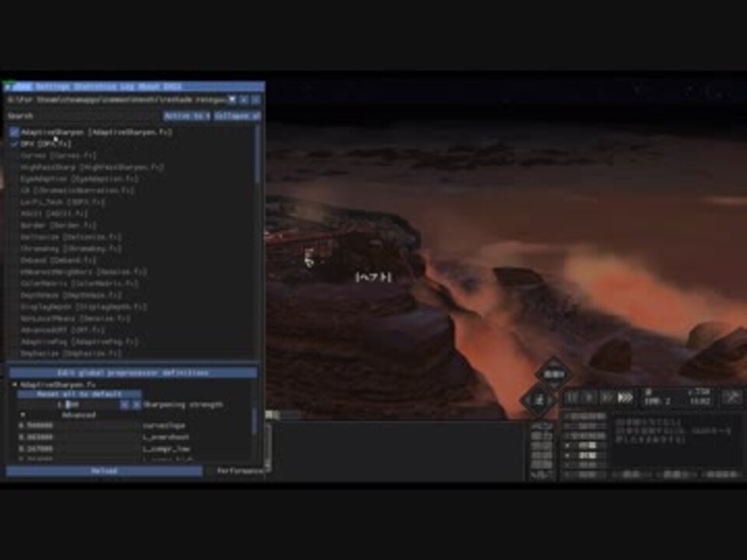Open the preset file dropdown arrow

pos(232,100)
